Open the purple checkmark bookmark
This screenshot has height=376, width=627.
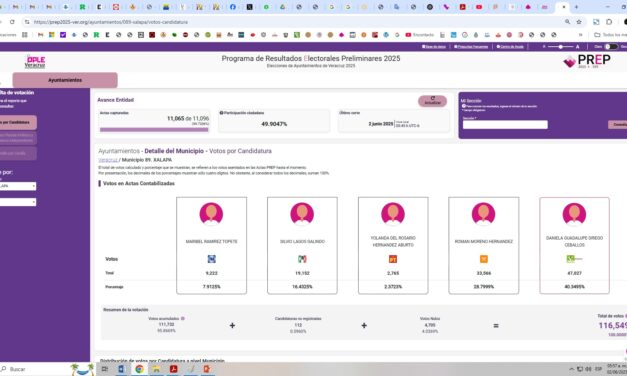63,35
